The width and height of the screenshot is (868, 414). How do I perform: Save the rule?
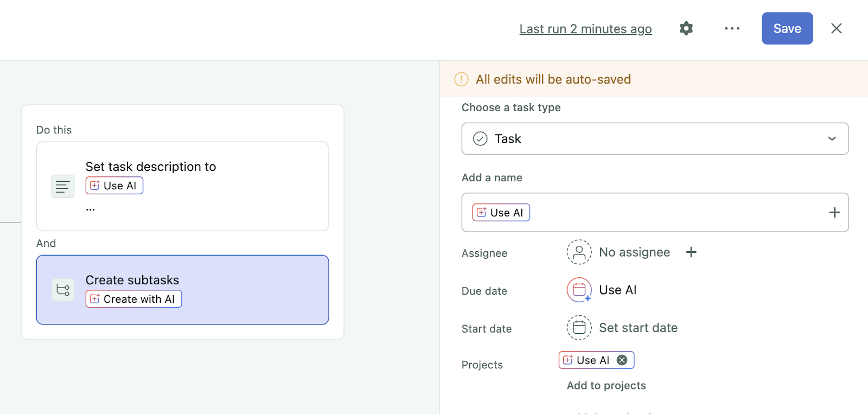[787, 29]
